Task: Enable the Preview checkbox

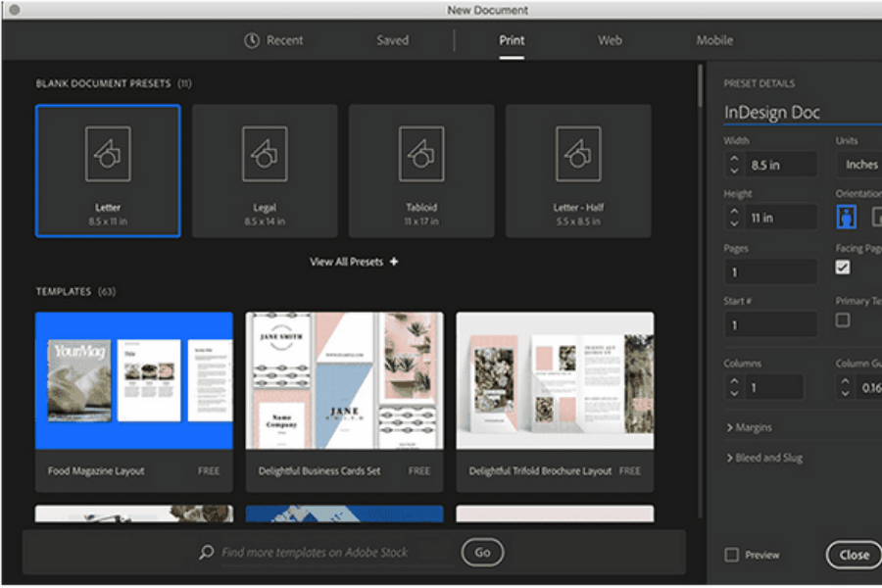Action: click(731, 555)
